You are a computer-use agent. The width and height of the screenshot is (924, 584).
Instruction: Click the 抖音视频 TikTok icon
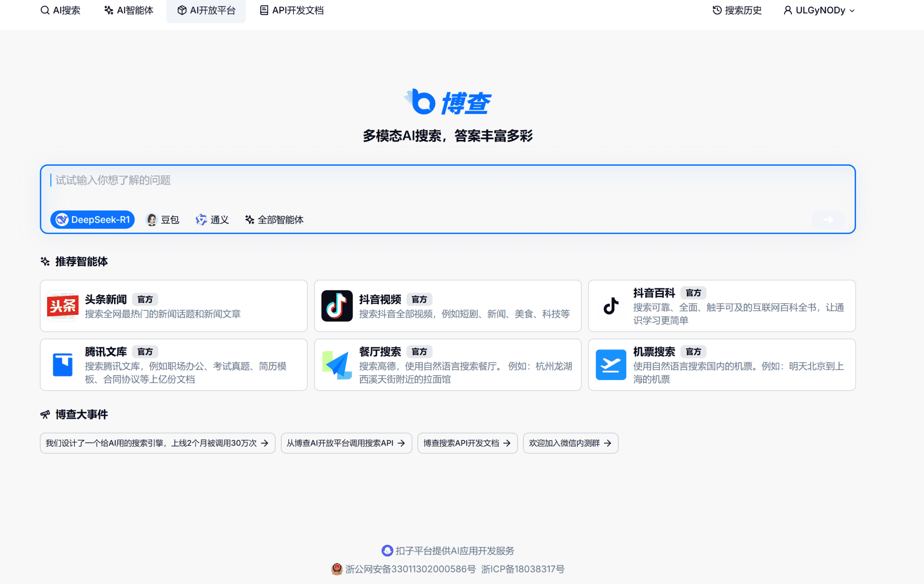[x=337, y=306]
